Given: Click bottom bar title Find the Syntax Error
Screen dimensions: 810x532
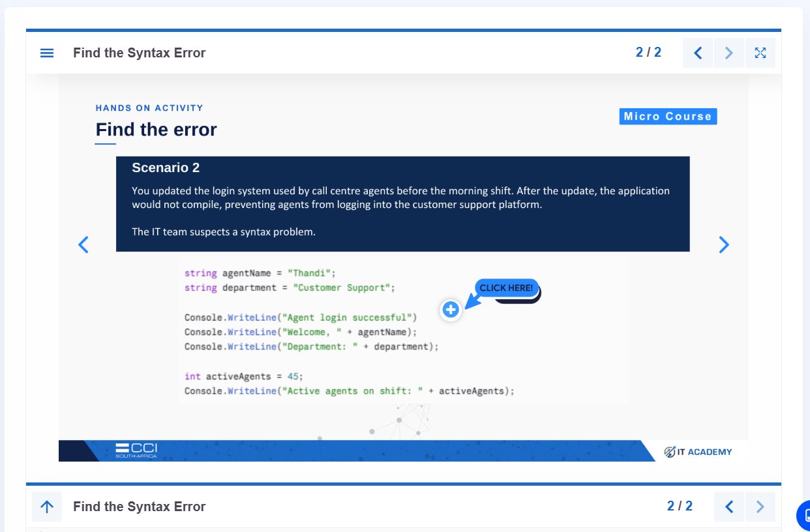Looking at the screenshot, I should coord(140,507).
